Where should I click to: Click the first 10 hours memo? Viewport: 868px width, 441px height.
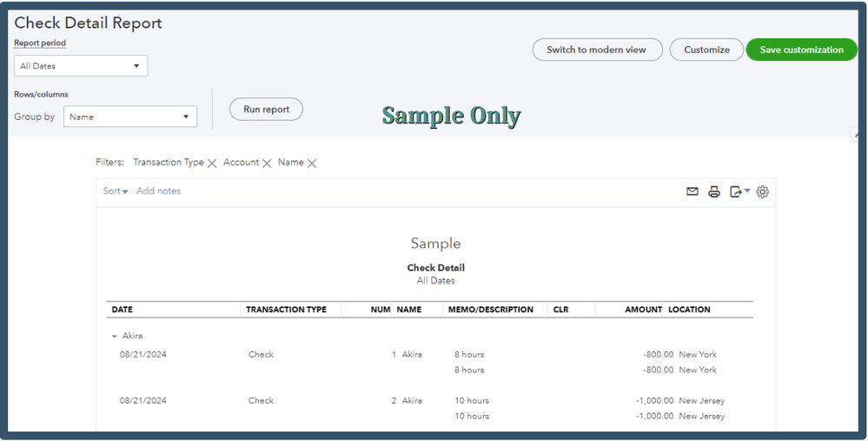point(472,401)
